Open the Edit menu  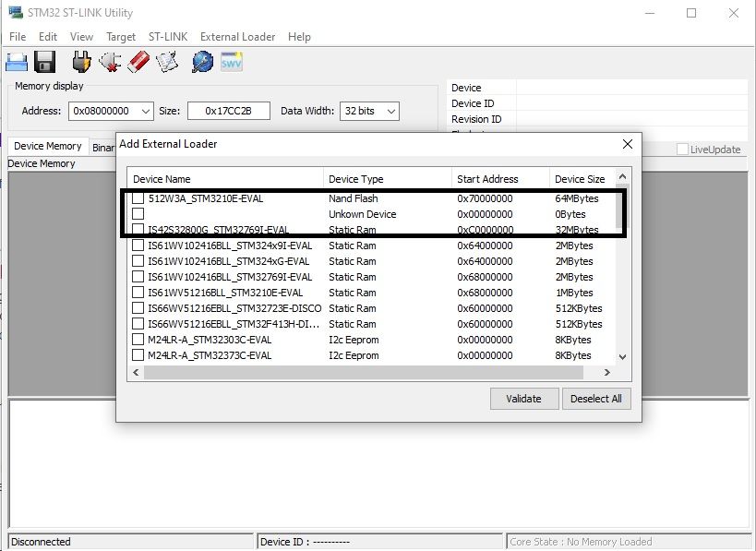coord(48,37)
